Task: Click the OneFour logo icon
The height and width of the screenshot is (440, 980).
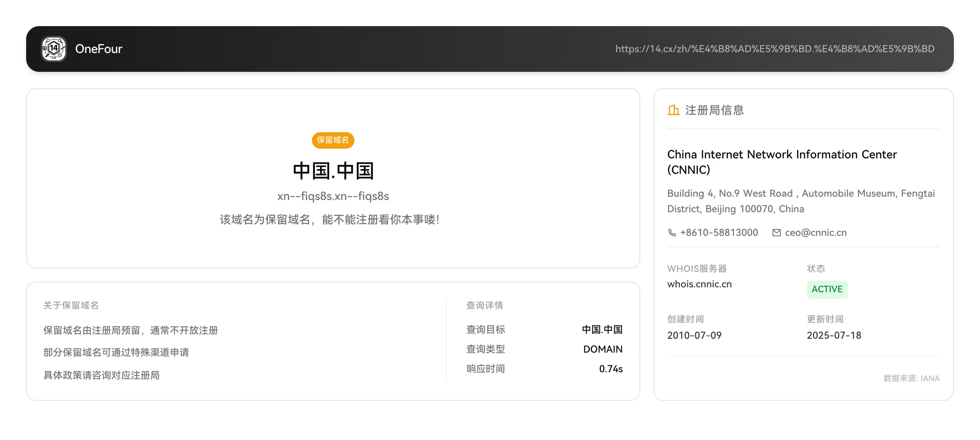Action: pos(54,49)
